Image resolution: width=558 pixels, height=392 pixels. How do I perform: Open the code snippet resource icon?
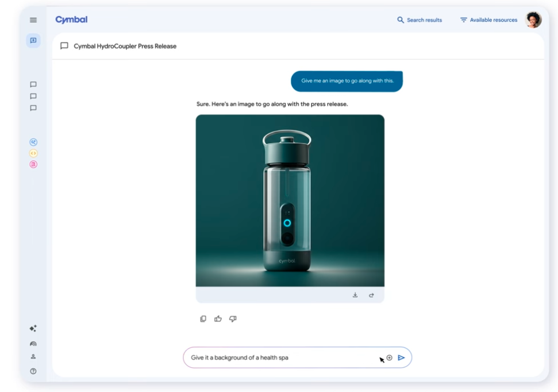click(33, 153)
